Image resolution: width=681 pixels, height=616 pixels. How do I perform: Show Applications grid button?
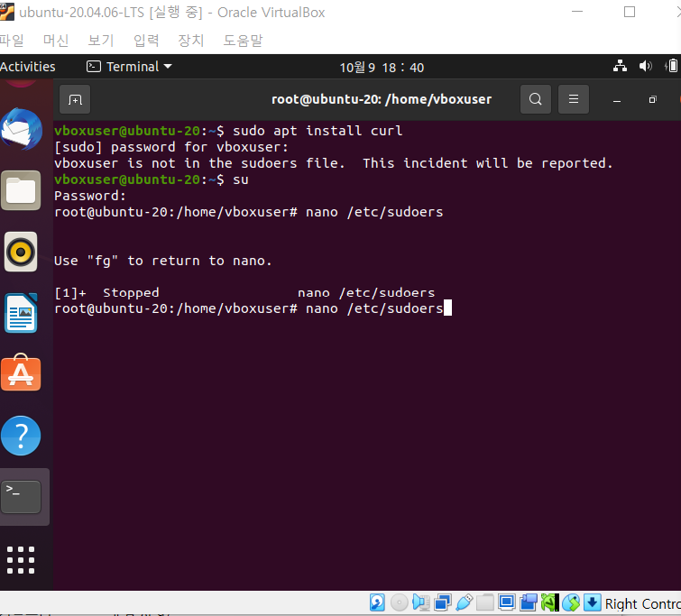21,559
